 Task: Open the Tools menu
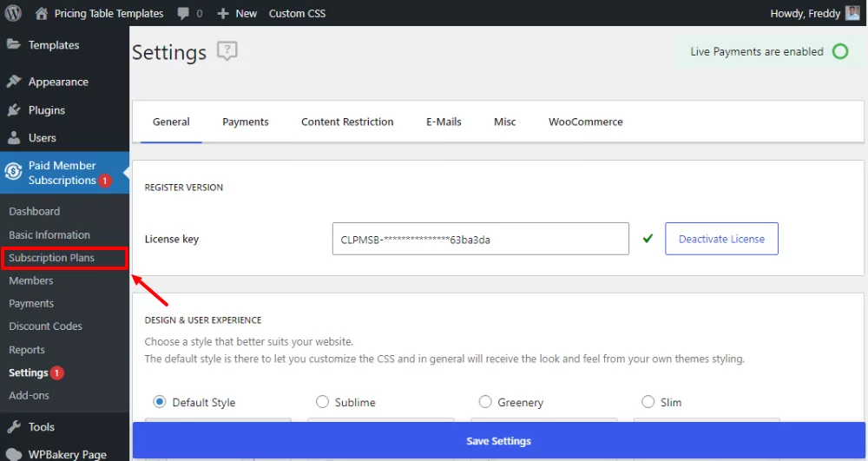pyautogui.click(x=42, y=427)
